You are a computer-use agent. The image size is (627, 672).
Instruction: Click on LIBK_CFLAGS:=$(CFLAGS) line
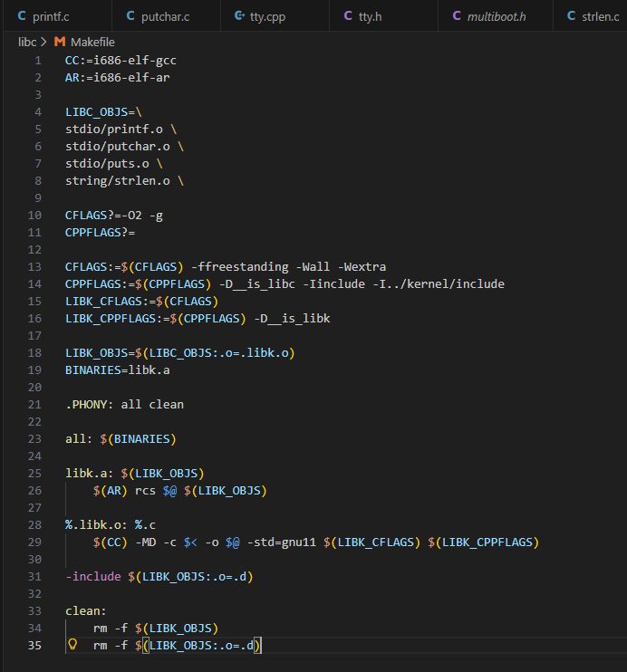[x=142, y=302]
